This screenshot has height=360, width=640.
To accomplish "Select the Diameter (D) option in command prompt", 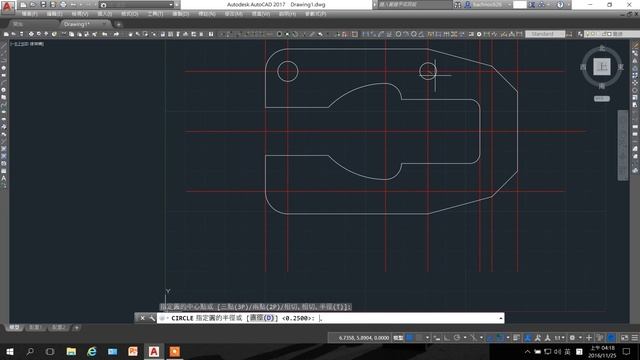I will [x=262, y=318].
